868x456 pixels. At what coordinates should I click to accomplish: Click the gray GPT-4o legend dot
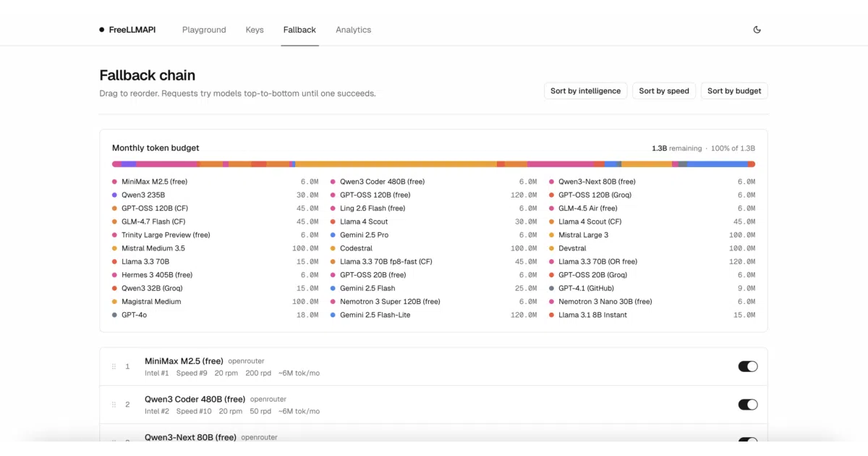114,315
